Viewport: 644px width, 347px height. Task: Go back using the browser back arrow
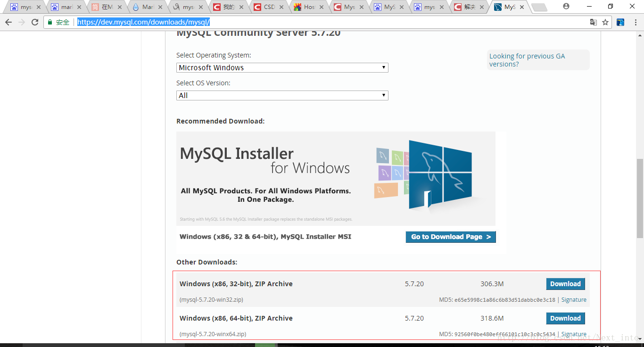(8, 22)
